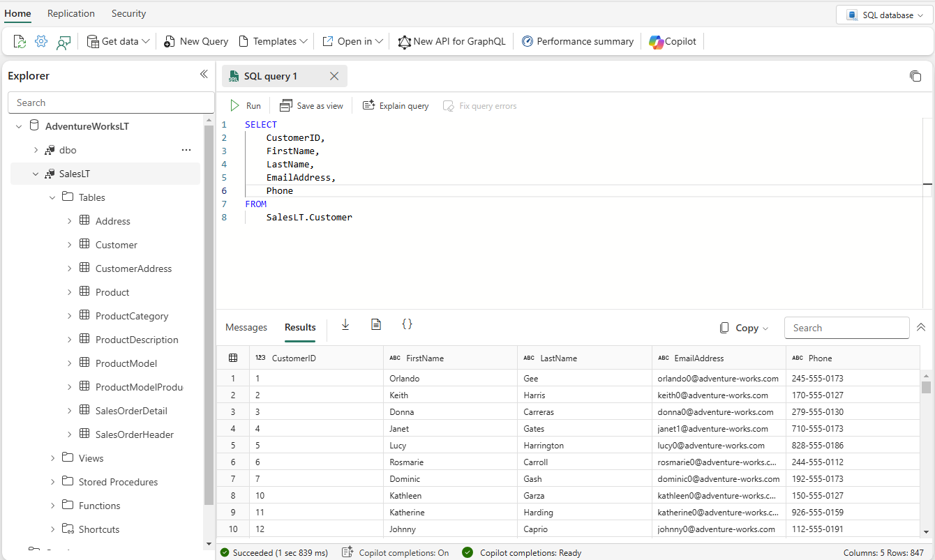Collapse the AdventureWorksLT database node
The image size is (935, 560).
(x=19, y=126)
